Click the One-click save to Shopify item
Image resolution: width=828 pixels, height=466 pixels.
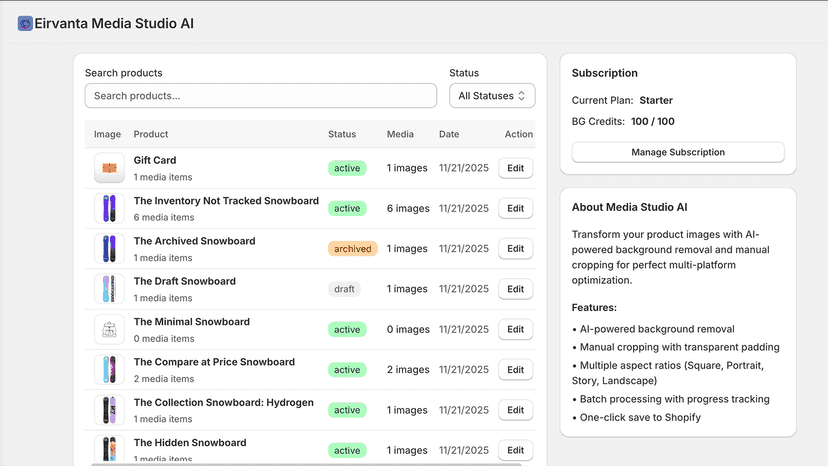point(636,417)
